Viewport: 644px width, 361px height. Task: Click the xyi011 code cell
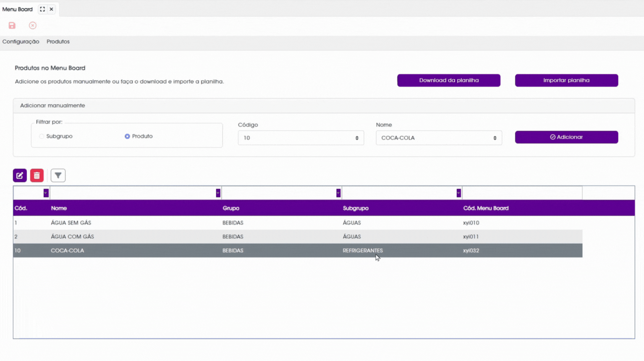click(x=471, y=237)
